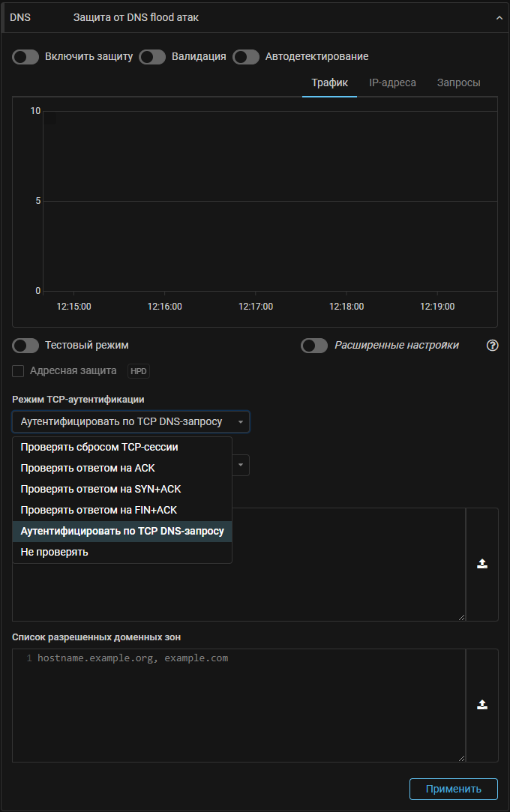Toggle the Включить защиту switch

[x=25, y=57]
